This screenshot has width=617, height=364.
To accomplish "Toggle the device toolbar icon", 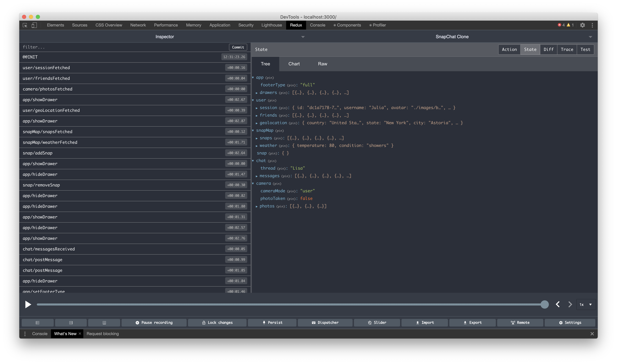I will [x=34, y=25].
